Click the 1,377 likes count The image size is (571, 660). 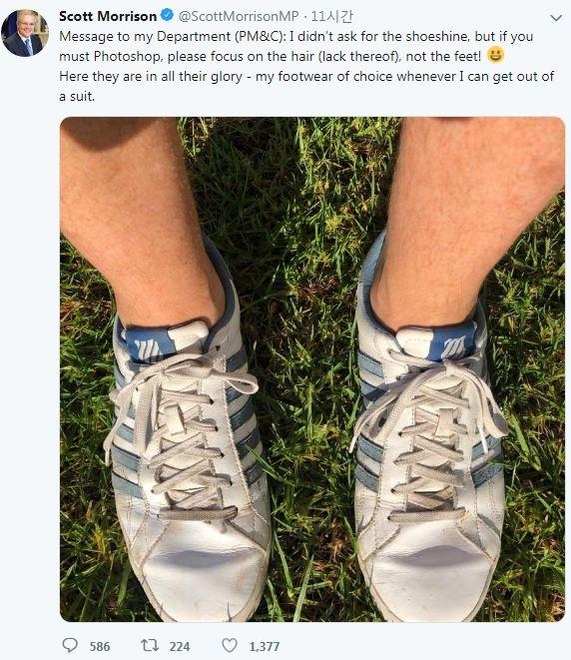264,646
